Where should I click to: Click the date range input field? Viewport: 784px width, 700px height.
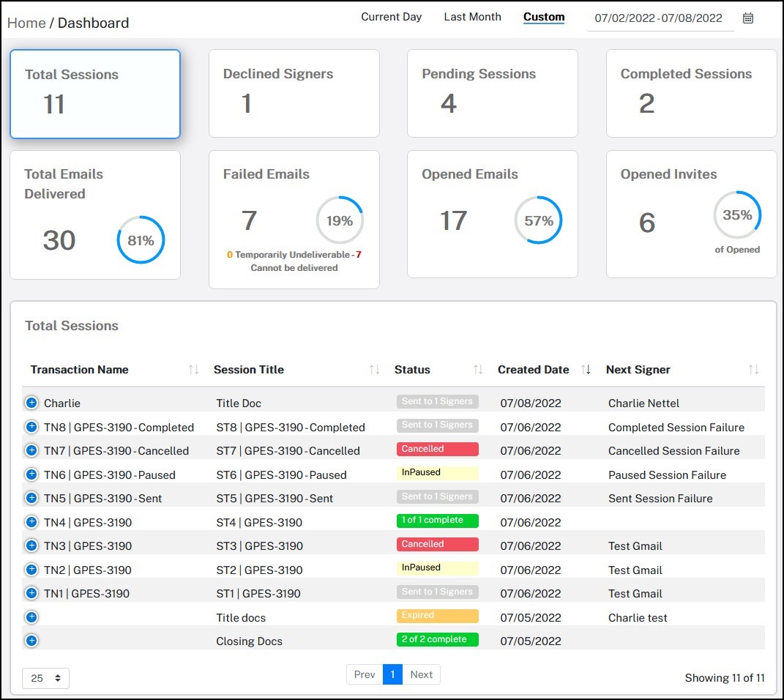pos(659,18)
